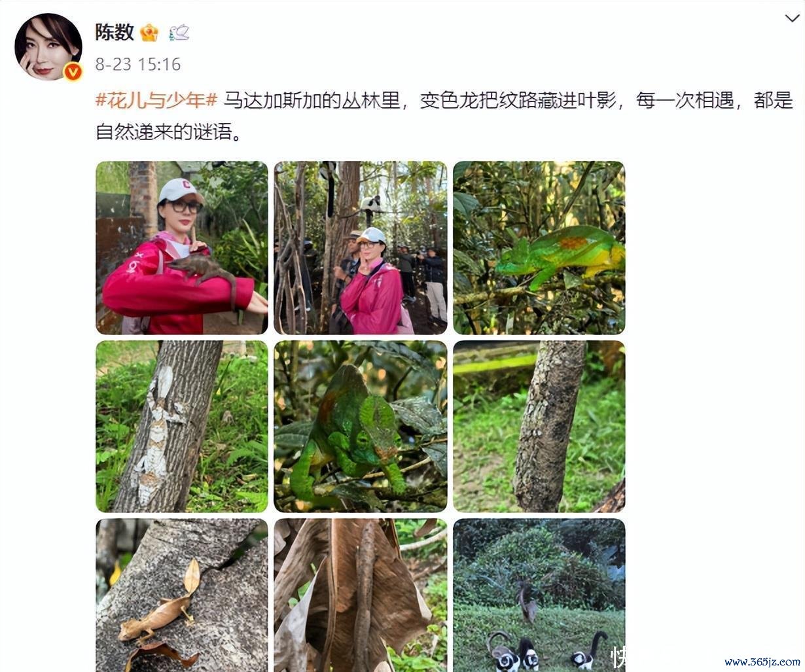Open the bright green-yellow chameleon photo
Screen dimensions: 805x672
[539, 248]
